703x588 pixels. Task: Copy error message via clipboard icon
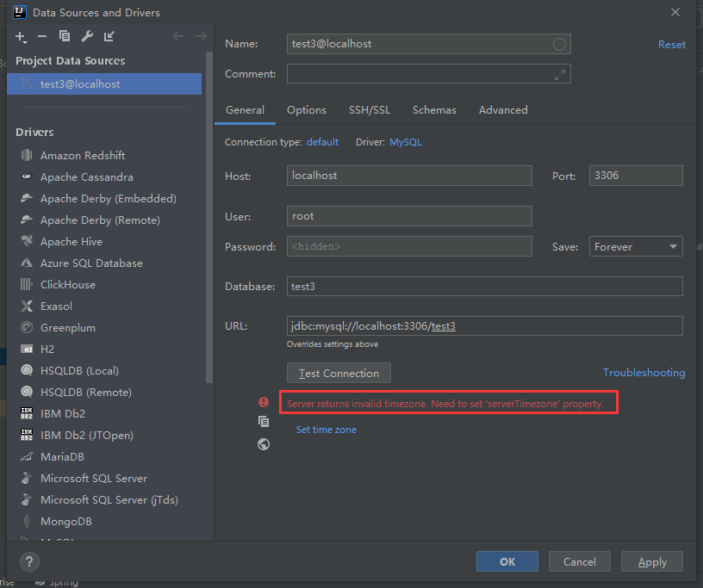(x=264, y=422)
